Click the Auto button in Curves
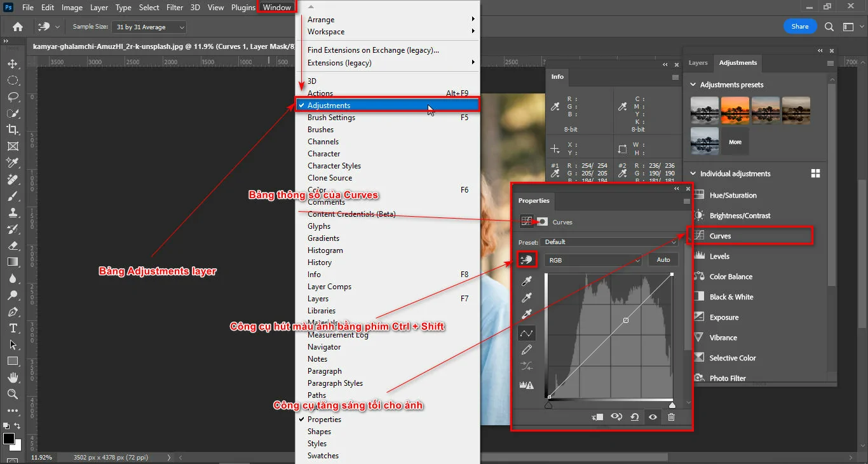868x464 pixels. 663,260
